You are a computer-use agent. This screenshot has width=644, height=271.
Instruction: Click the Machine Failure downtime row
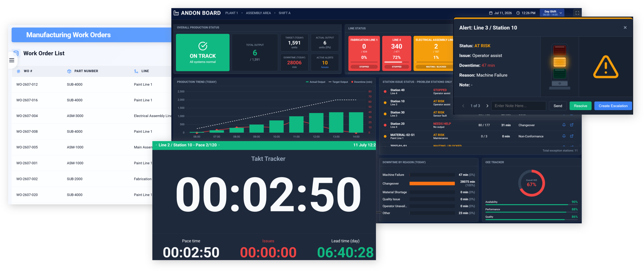pos(429,175)
